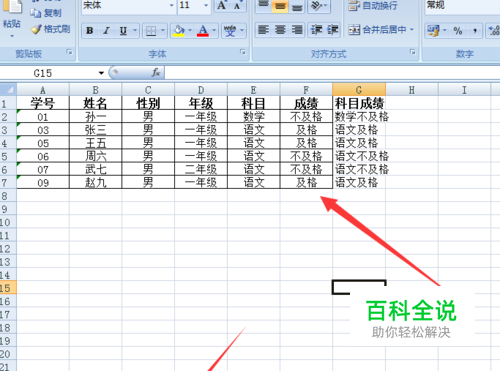Click Merge and Center (合并后居中)
500x371 pixels.
click(377, 30)
